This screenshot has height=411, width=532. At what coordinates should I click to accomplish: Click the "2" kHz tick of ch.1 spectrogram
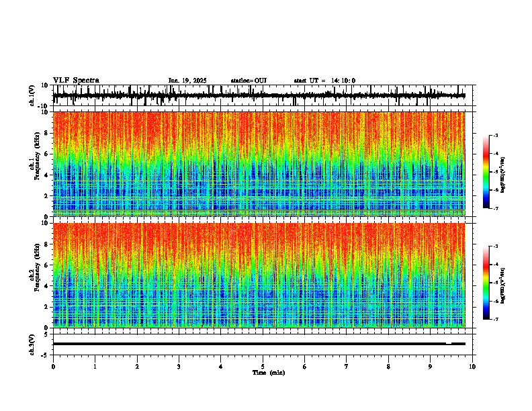click(x=46, y=195)
